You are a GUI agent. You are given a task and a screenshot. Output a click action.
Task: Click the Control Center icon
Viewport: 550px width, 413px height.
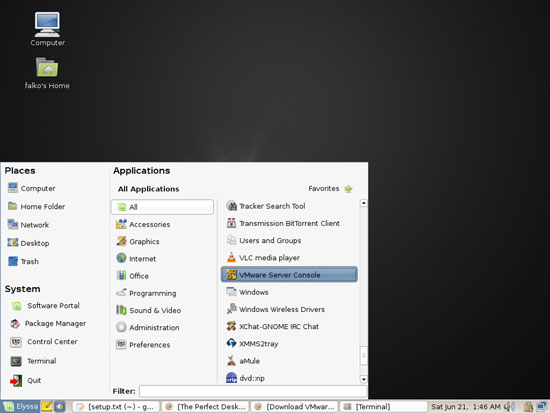point(16,342)
